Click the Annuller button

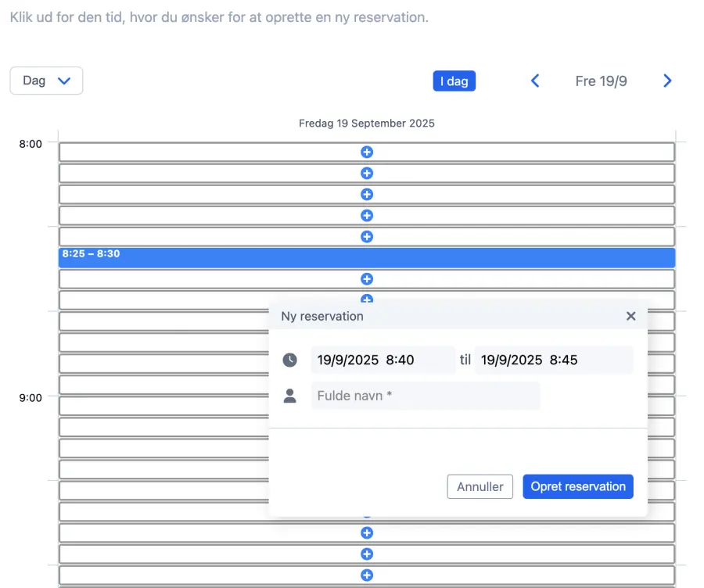tap(480, 486)
